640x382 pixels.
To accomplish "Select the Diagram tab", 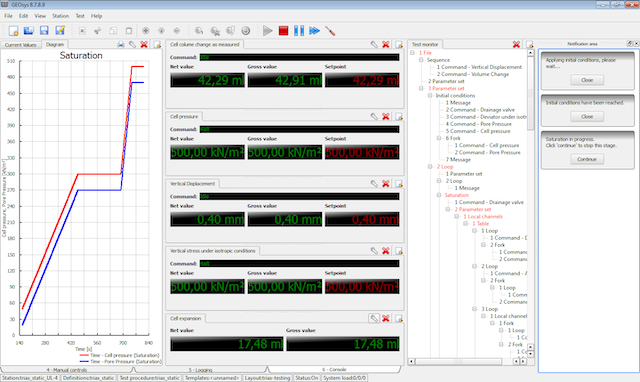I will [x=55, y=44].
